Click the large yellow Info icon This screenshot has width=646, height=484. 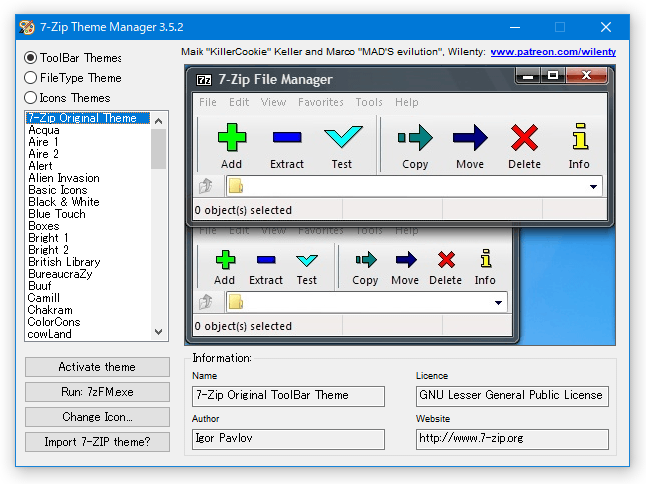pos(580,136)
